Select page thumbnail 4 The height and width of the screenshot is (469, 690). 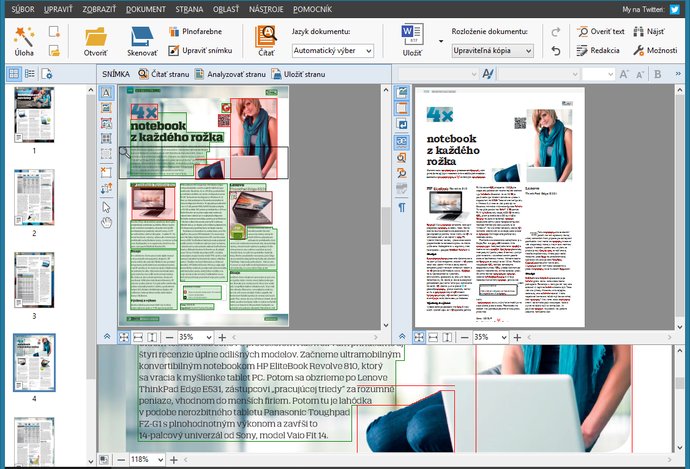coord(34,363)
